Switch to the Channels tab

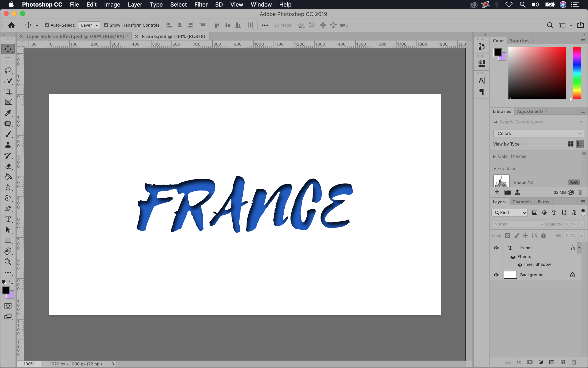coord(522,202)
